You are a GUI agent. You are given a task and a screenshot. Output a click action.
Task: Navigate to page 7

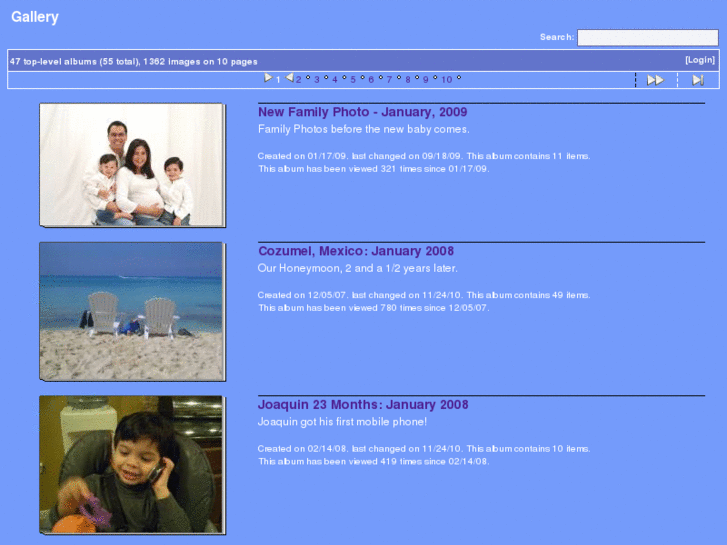[389, 80]
